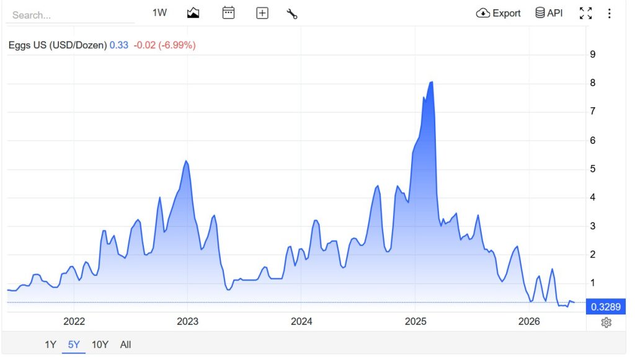The width and height of the screenshot is (635, 364).
Task: Open the API database button
Action: coord(549,13)
